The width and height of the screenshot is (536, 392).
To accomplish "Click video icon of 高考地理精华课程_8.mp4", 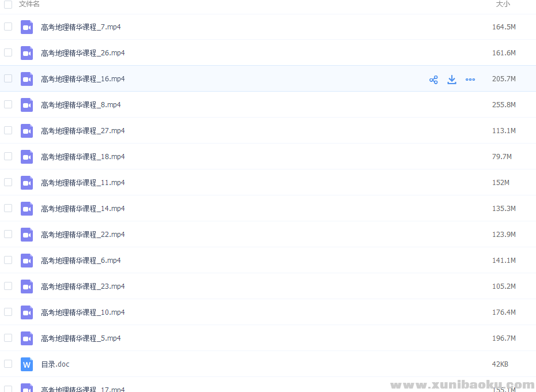I will tap(27, 105).
